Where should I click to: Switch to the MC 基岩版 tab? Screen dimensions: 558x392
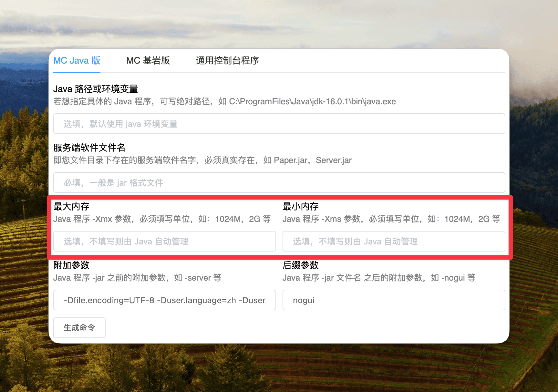pyautogui.click(x=148, y=61)
